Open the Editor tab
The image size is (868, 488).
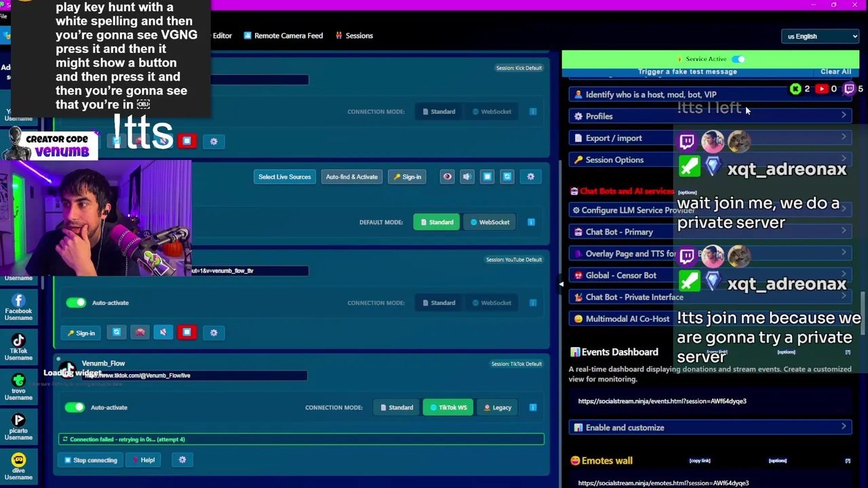click(x=222, y=35)
